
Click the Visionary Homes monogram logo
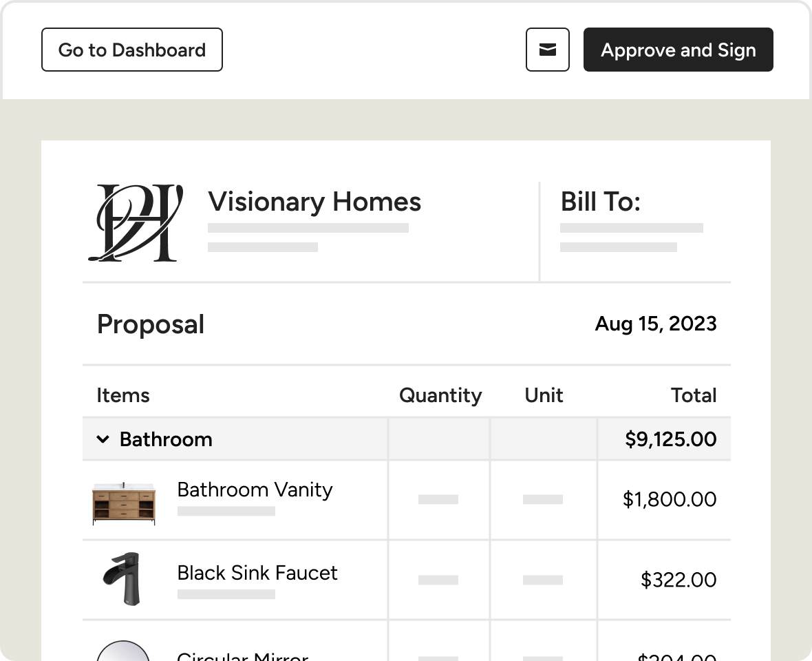[136, 222]
